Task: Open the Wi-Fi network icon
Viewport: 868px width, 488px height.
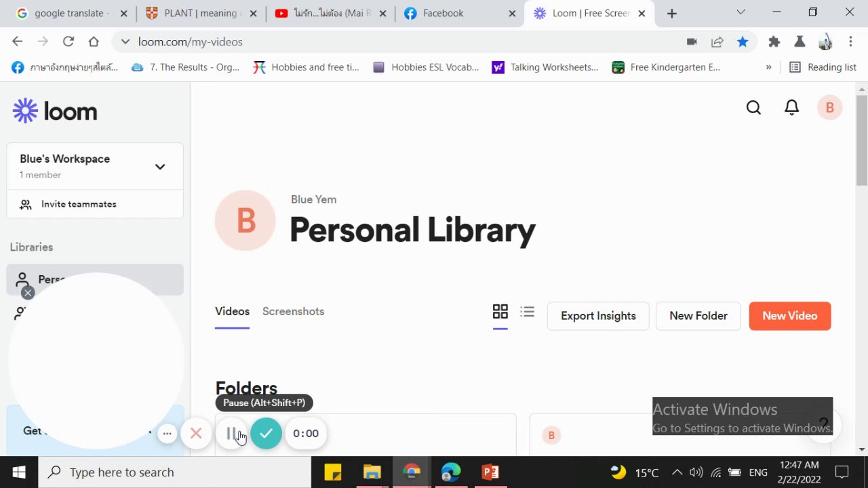Action: coord(715,472)
